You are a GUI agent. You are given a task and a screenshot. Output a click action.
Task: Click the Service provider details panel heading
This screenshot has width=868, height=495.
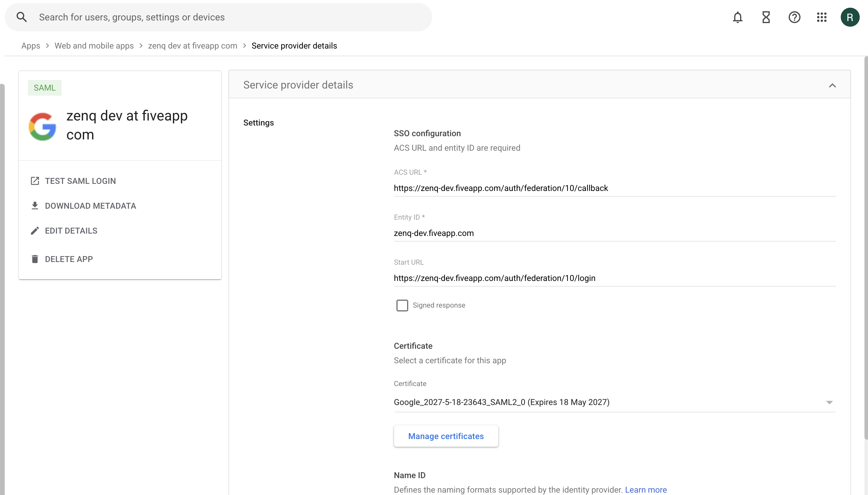[x=298, y=85]
